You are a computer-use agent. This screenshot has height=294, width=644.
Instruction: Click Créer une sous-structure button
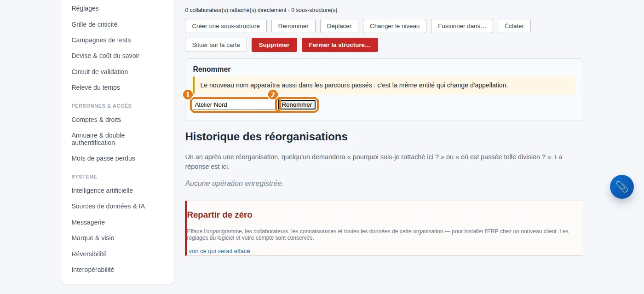coord(226,26)
